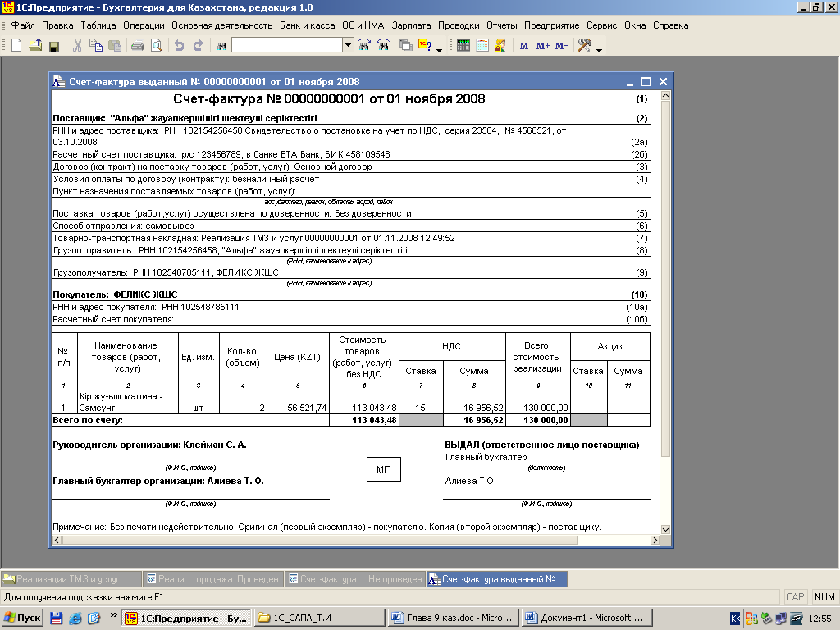Open the Таблица menu
The height and width of the screenshot is (630, 840).
tap(98, 25)
